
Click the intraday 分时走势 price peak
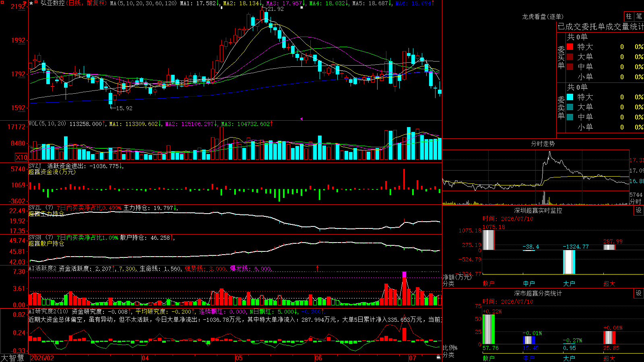point(549,153)
